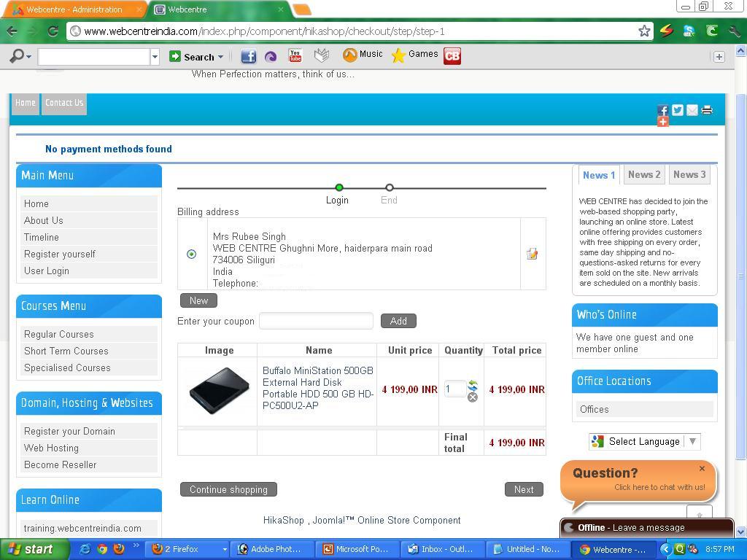The image size is (747, 560).
Task: Focus the coupon code input field
Action: tap(317, 321)
